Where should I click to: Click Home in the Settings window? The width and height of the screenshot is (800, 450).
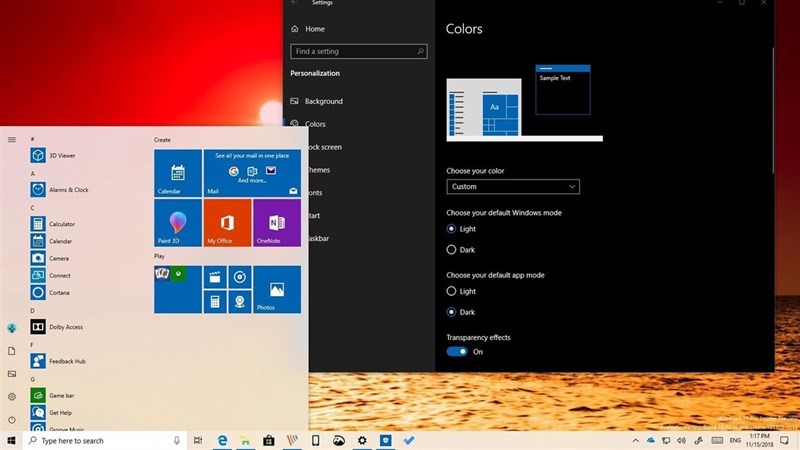click(x=314, y=29)
